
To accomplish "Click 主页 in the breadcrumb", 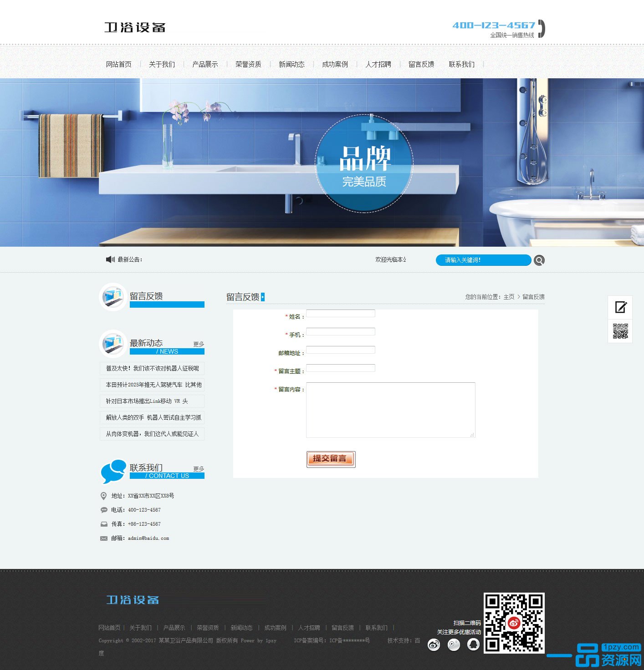I will 509,297.
